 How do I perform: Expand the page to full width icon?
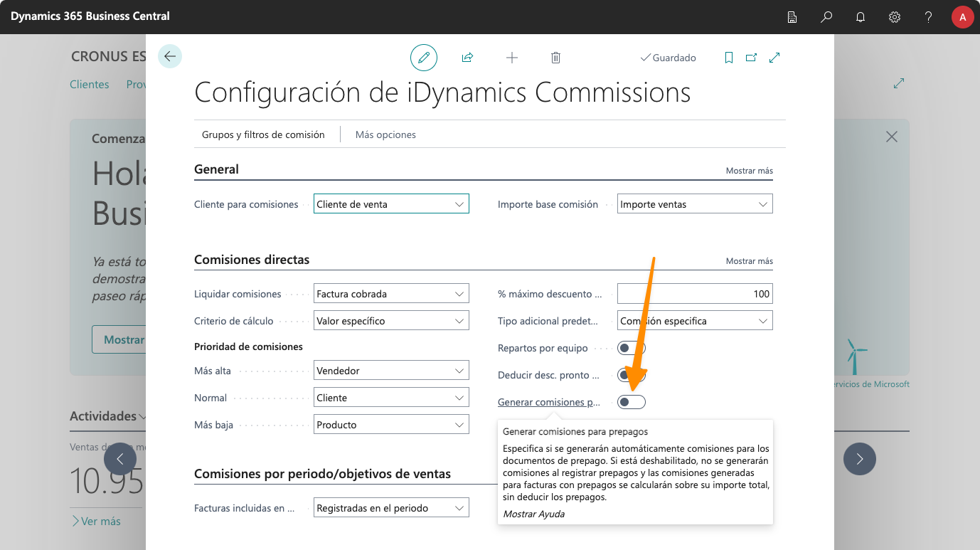[774, 58]
